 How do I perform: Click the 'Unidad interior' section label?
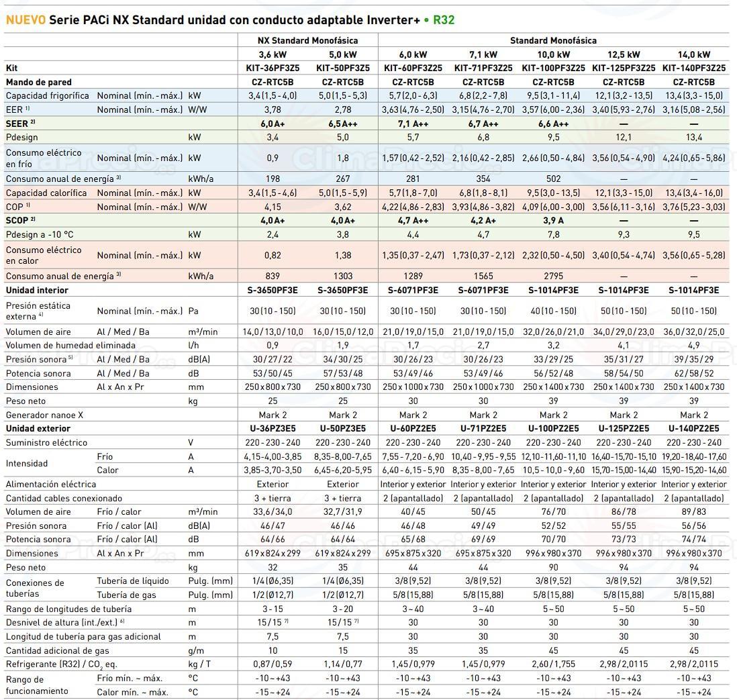coord(37,290)
